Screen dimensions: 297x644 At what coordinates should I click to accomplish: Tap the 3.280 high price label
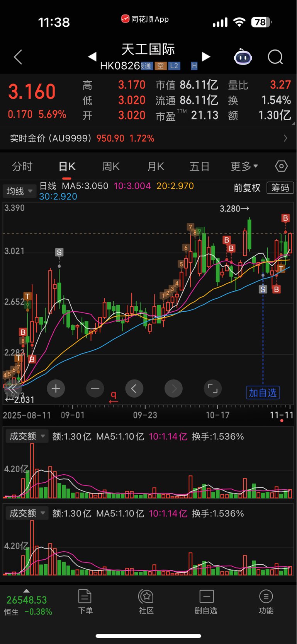234,209
